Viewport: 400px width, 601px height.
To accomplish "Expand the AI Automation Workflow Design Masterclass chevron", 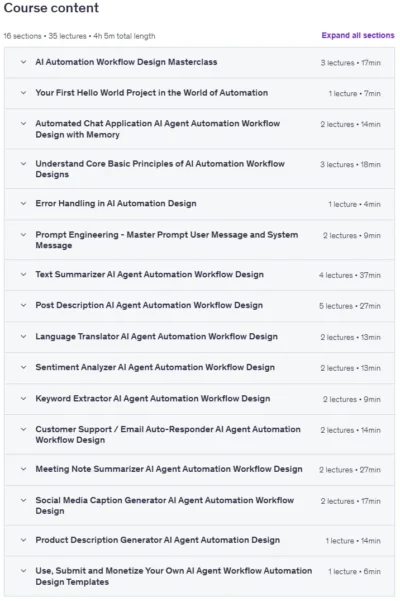I will (23, 62).
